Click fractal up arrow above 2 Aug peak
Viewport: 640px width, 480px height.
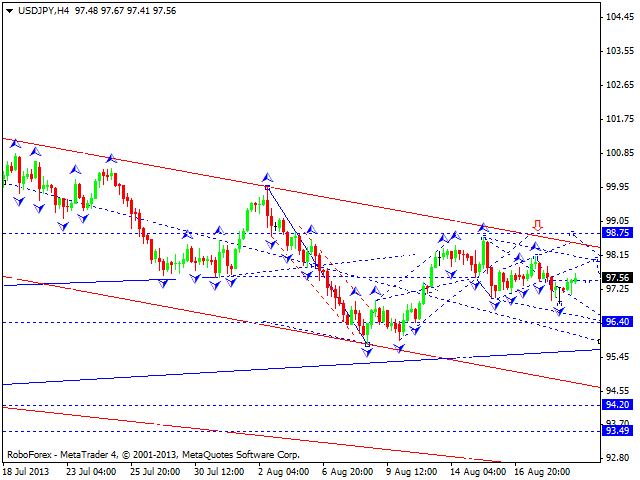click(x=266, y=177)
